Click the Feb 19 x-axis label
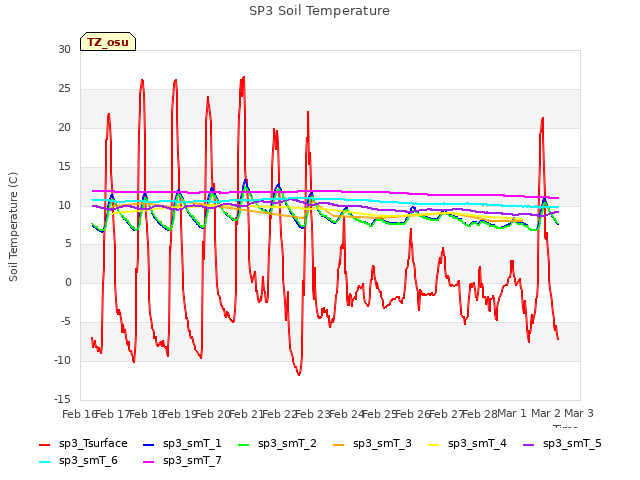 tap(180, 414)
